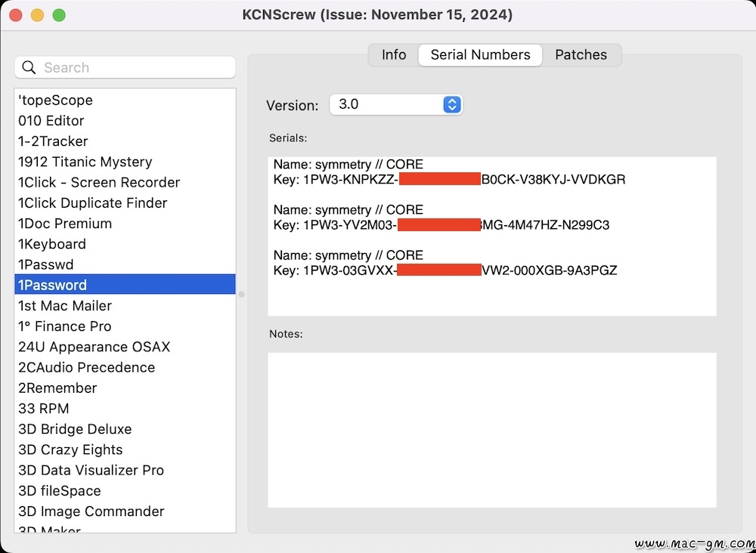Pick 1912 Titanic Mystery in the list

click(125, 162)
